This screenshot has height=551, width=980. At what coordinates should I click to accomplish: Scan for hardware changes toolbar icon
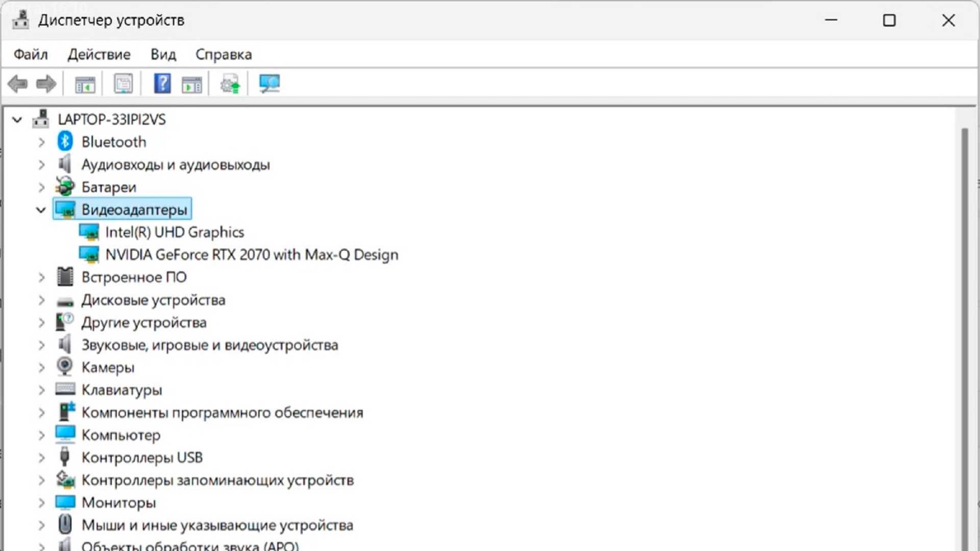click(x=269, y=83)
